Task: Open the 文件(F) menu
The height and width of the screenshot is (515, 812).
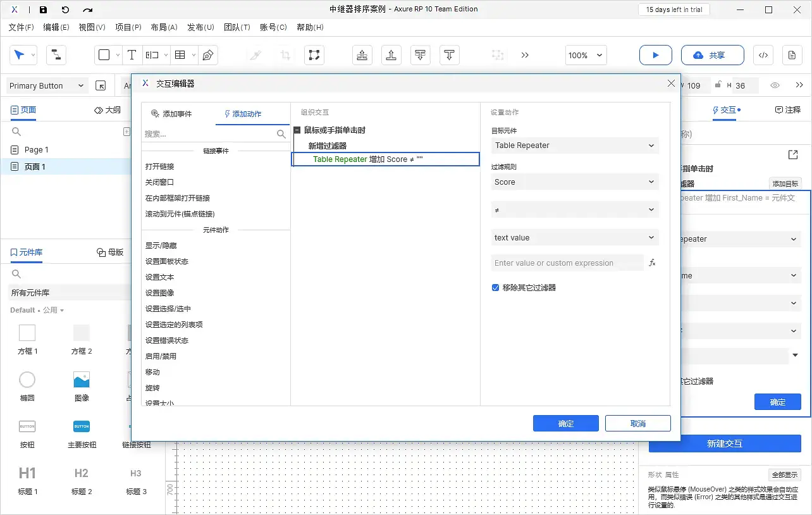Action: (x=22, y=27)
